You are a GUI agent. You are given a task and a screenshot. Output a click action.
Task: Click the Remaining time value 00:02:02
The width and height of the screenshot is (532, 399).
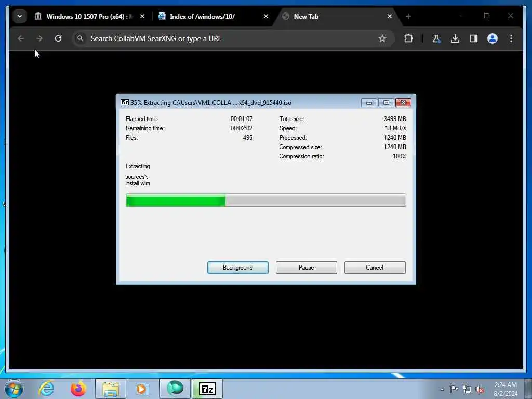point(242,128)
